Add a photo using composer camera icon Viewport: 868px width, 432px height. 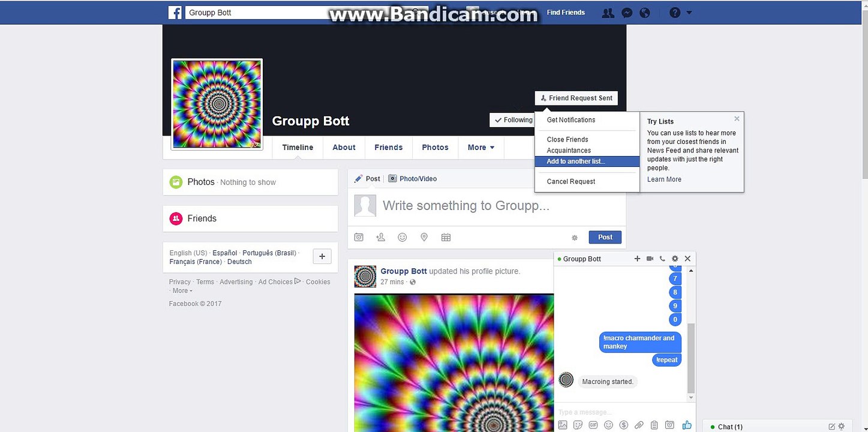359,238
